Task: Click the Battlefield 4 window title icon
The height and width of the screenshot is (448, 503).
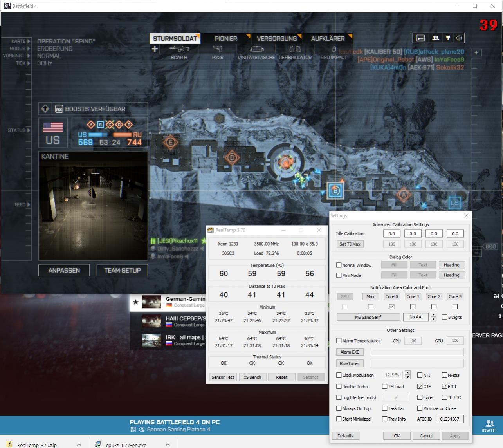Action: [x=7, y=6]
